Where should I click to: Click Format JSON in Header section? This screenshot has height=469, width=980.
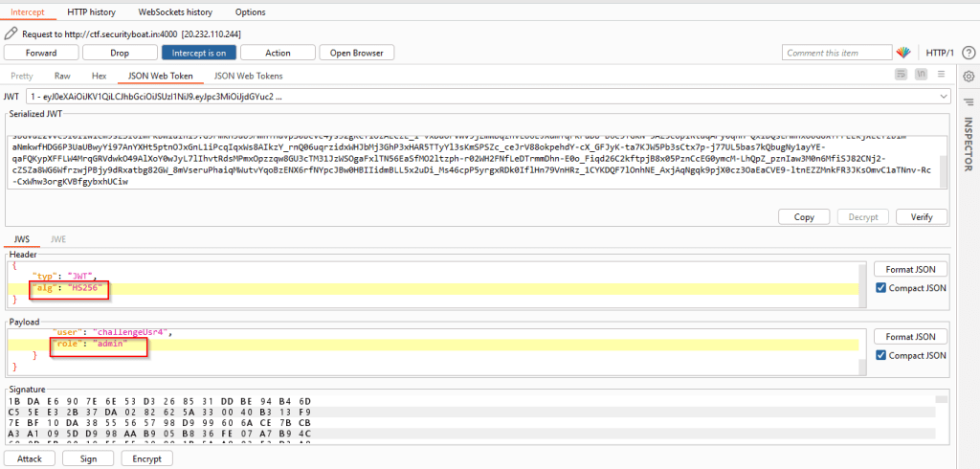[910, 270]
